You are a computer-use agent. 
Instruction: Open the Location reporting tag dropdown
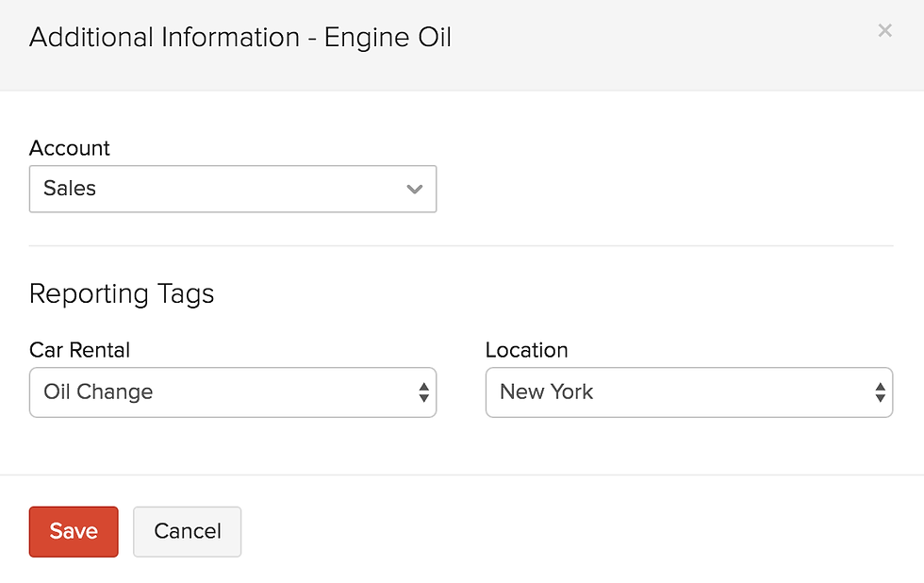coord(689,392)
